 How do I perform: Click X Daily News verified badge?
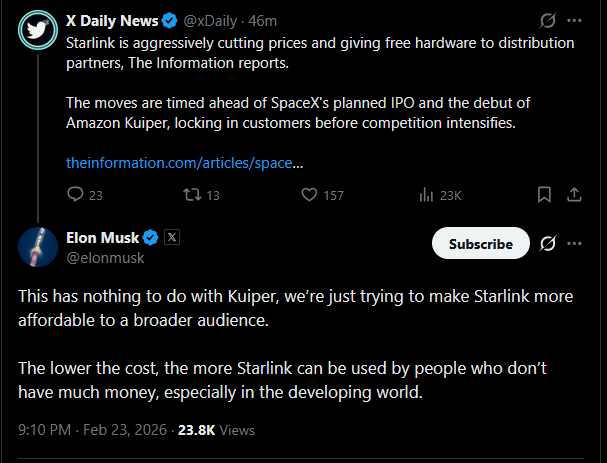tap(166, 20)
